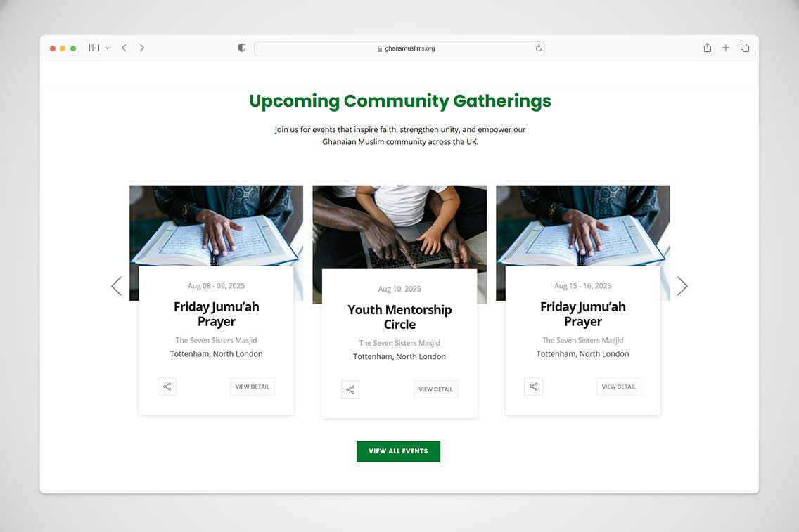
Task: Go back to the previous page
Action: click(124, 48)
